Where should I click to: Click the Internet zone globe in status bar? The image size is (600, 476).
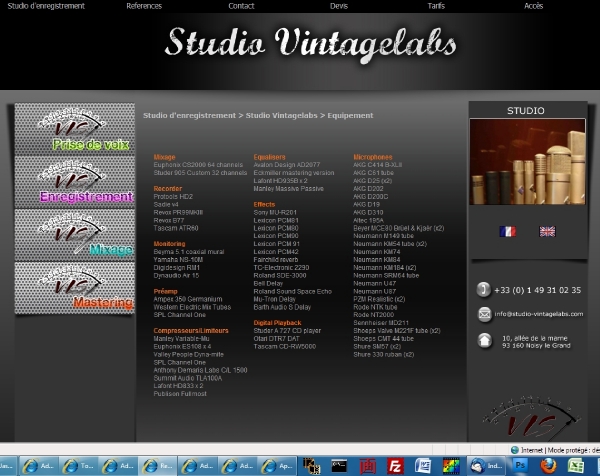[515, 450]
